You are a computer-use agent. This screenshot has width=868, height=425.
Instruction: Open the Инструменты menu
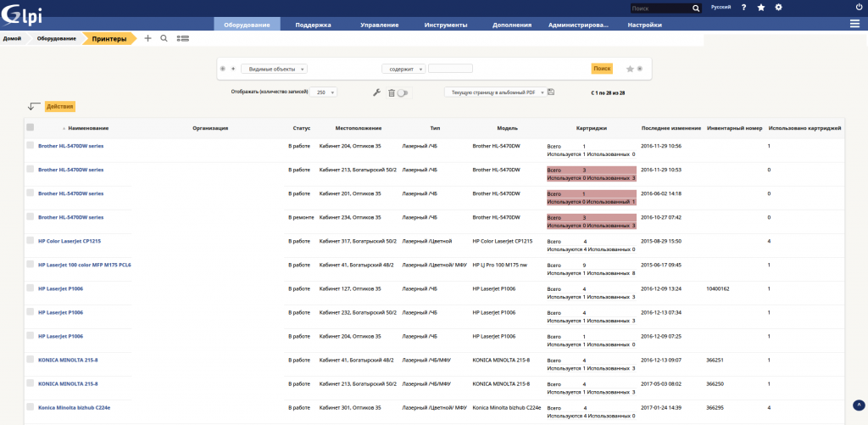446,25
